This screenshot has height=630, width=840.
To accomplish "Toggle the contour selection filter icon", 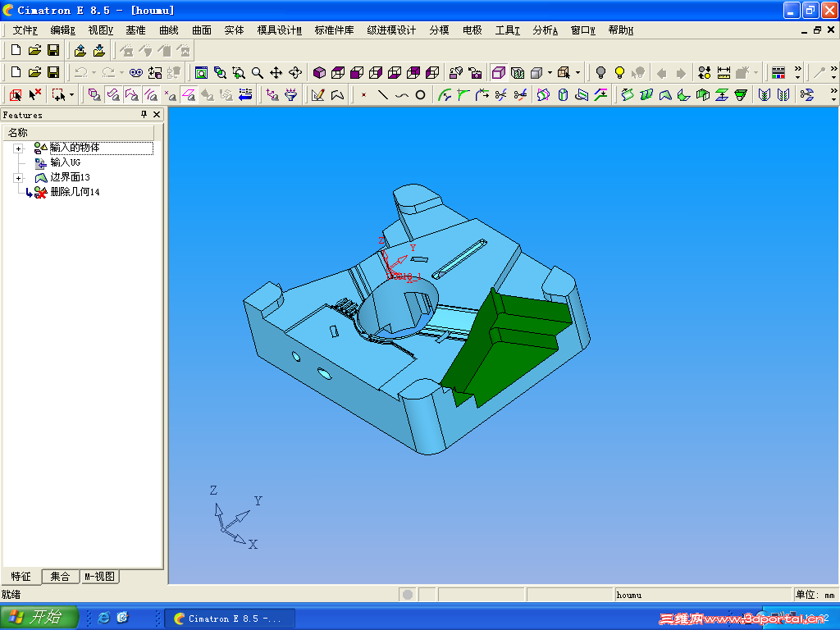I will tap(132, 95).
